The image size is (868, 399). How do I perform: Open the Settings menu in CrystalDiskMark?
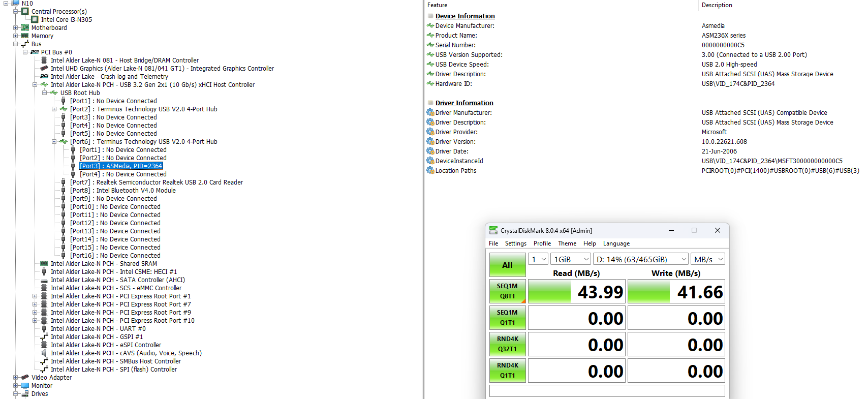[x=515, y=243]
